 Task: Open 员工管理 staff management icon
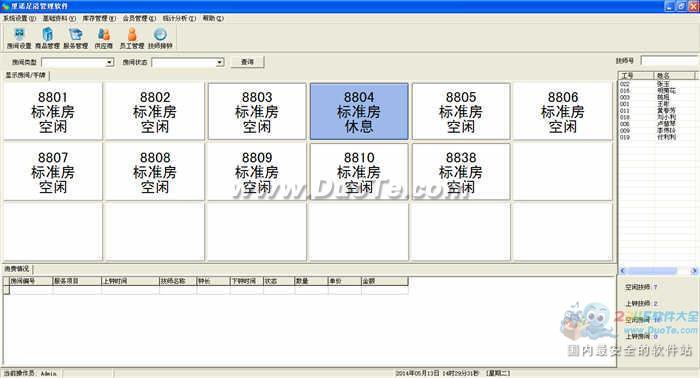[132, 38]
